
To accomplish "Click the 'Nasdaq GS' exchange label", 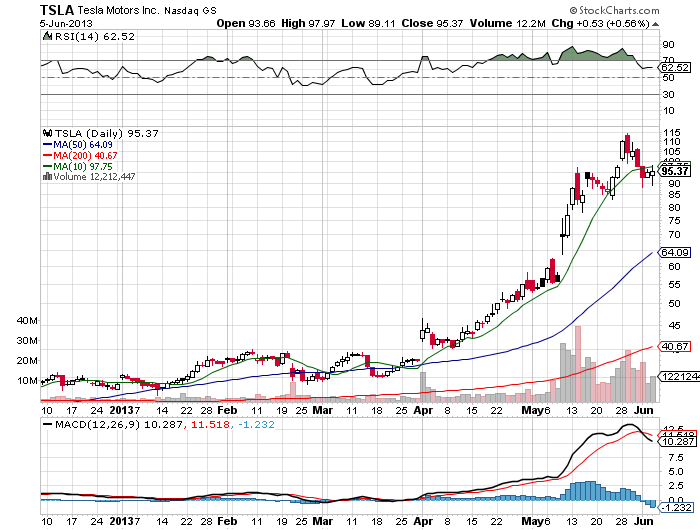I will (190, 11).
